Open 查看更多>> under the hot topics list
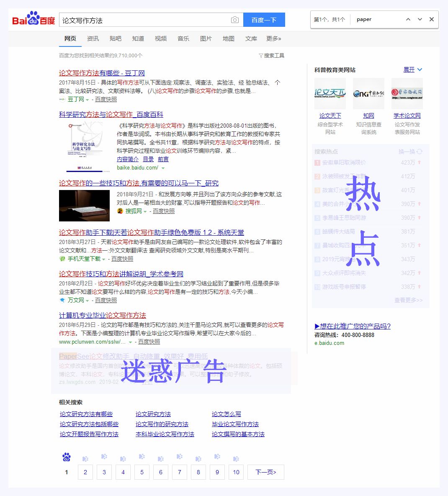The width and height of the screenshot is (448, 496). (x=408, y=301)
